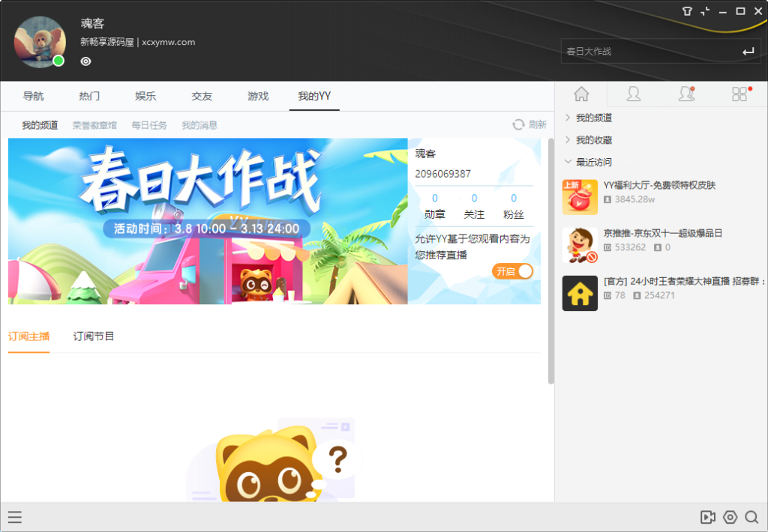Open the apps grid icon in the sidebar
This screenshot has height=532, width=768.
coord(738,94)
